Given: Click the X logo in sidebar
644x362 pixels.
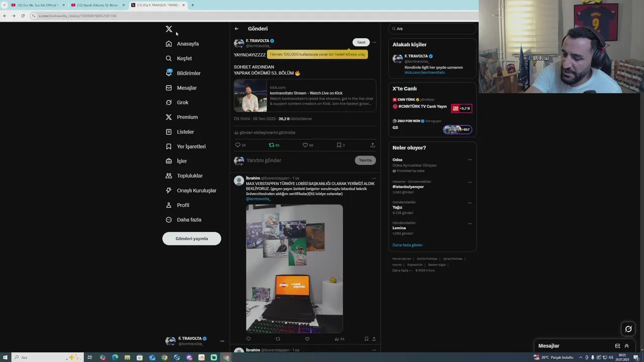Looking at the screenshot, I should (169, 29).
